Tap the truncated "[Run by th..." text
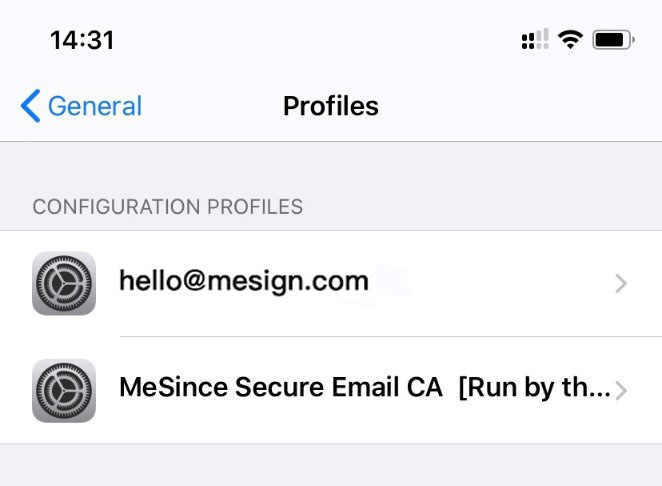Screen dimensions: 662x486 (534, 388)
